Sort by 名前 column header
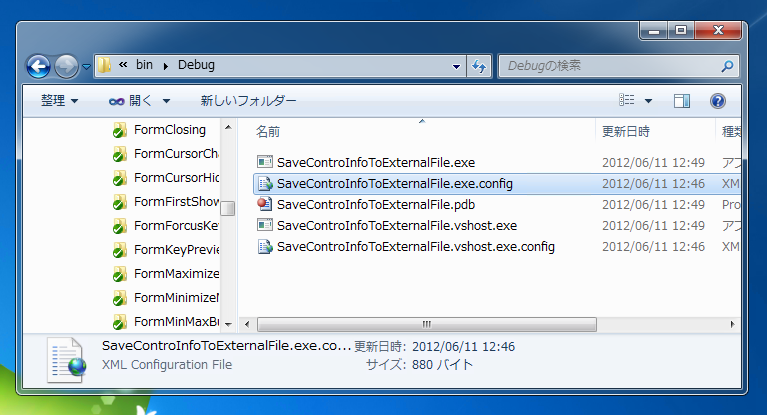 (x=268, y=131)
